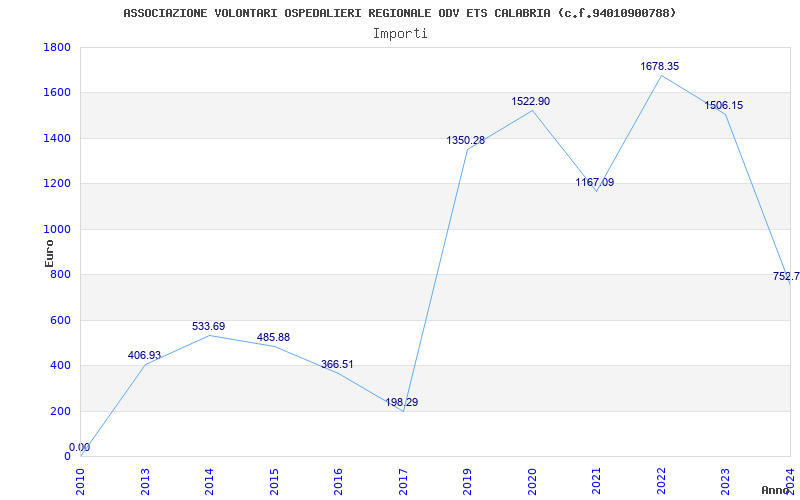
Task: Click the Euro y-axis label
Action: click(x=49, y=253)
